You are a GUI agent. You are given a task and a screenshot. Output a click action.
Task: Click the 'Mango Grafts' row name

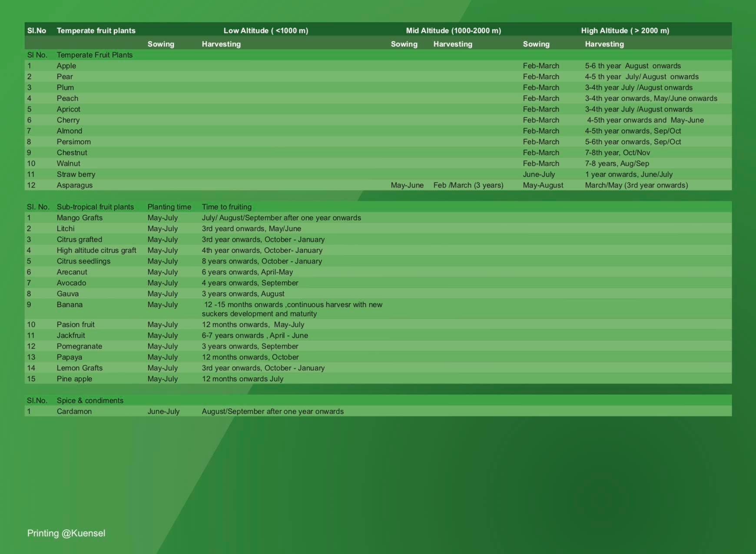(x=80, y=218)
